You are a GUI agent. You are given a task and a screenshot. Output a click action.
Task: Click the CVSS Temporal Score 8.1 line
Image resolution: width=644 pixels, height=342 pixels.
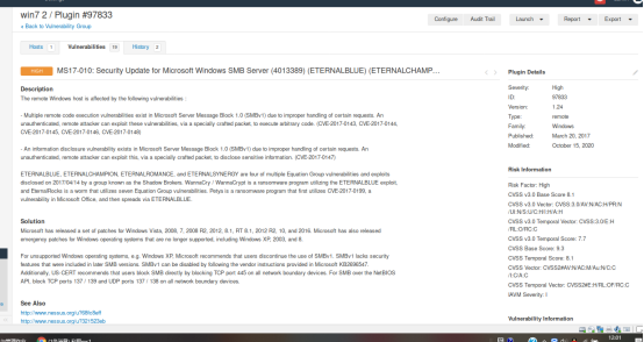(x=541, y=258)
